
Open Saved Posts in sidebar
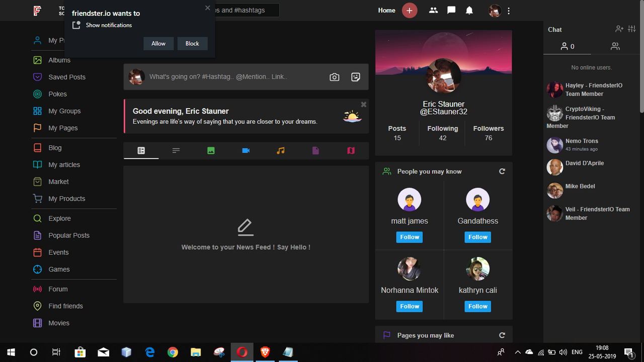coord(67,77)
